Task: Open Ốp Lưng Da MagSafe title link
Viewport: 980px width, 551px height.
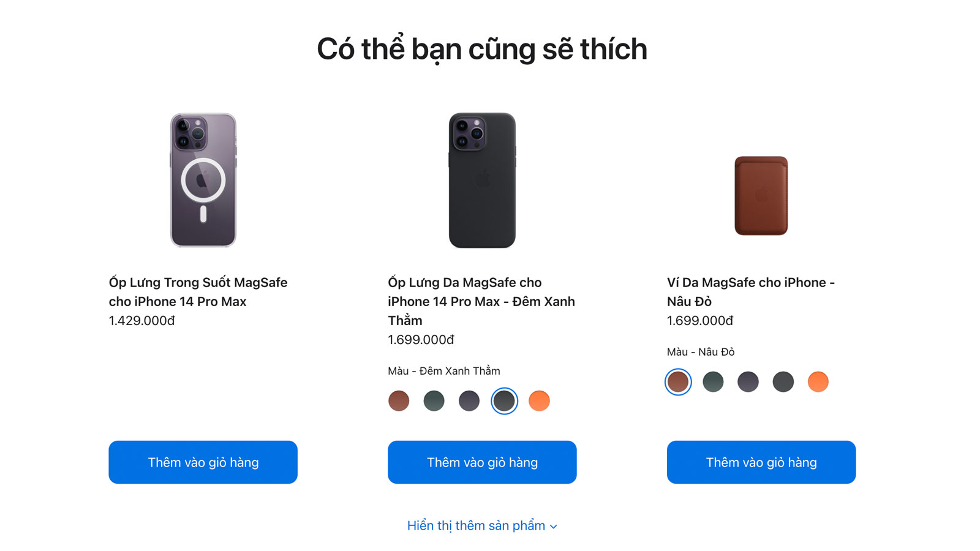Action: pos(481,301)
